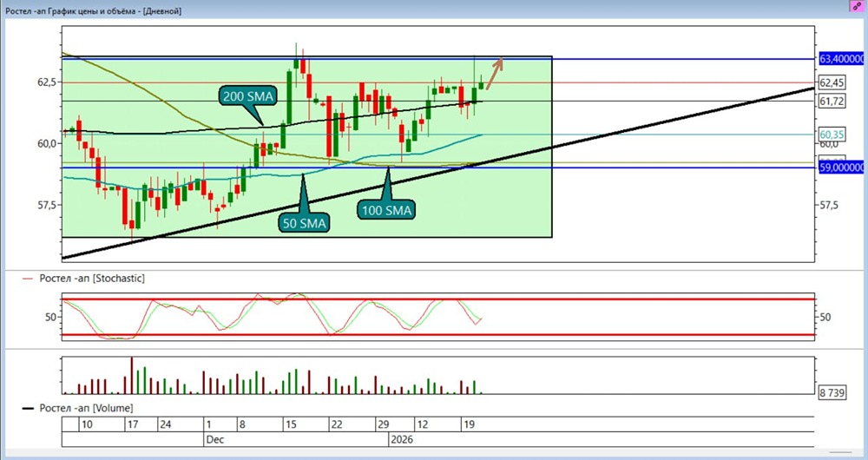Click date marker 15 on the timeline

pos(291,424)
